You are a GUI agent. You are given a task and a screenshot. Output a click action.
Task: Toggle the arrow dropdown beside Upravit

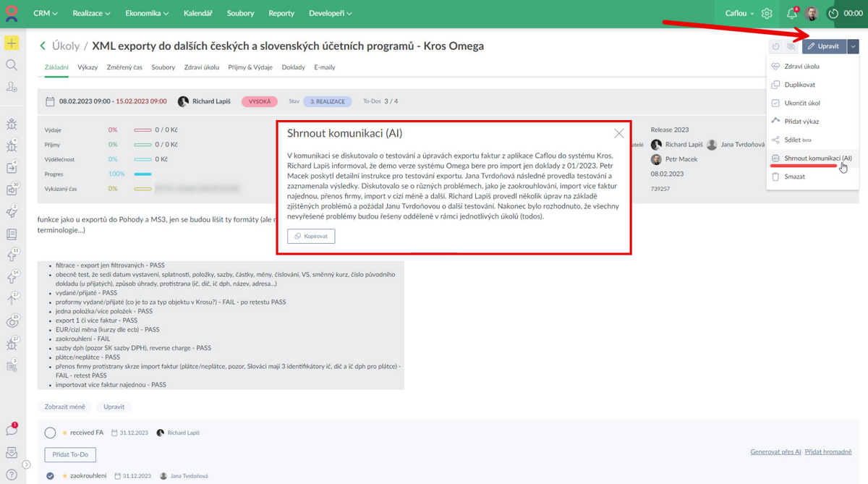click(854, 46)
